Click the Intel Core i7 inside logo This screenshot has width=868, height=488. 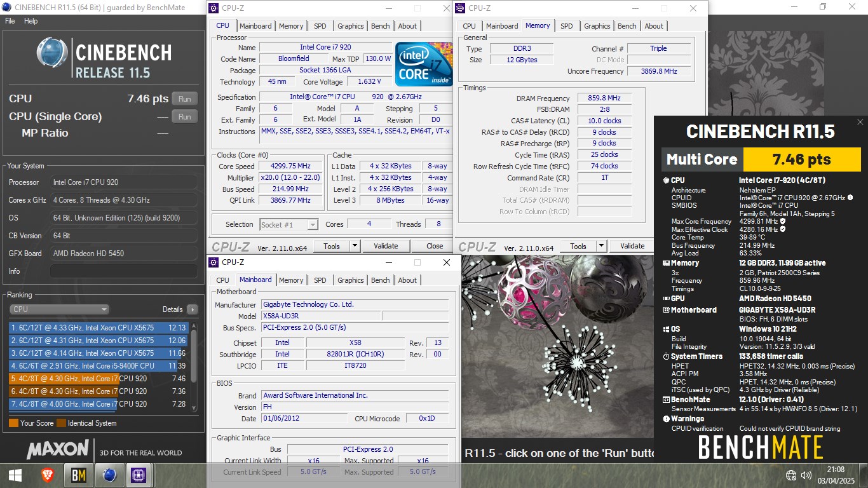pos(423,65)
